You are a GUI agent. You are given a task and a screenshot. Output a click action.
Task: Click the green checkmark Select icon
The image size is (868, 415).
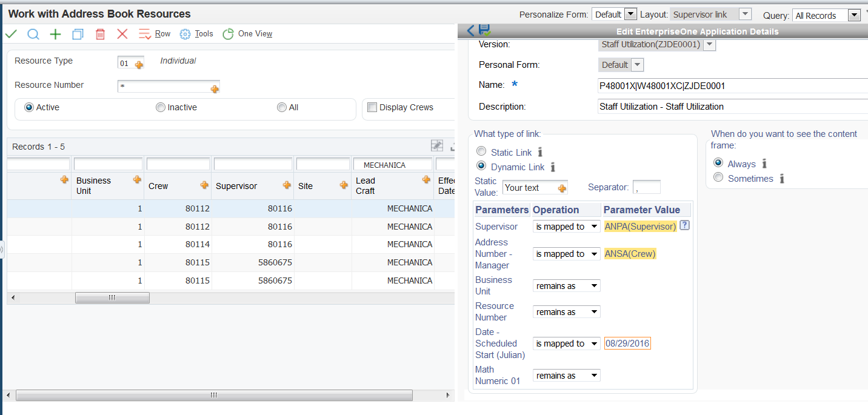(11, 34)
